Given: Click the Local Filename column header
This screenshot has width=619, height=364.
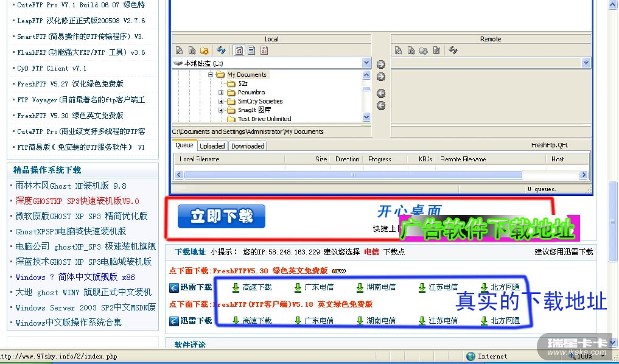Looking at the screenshot, I should click(229, 159).
